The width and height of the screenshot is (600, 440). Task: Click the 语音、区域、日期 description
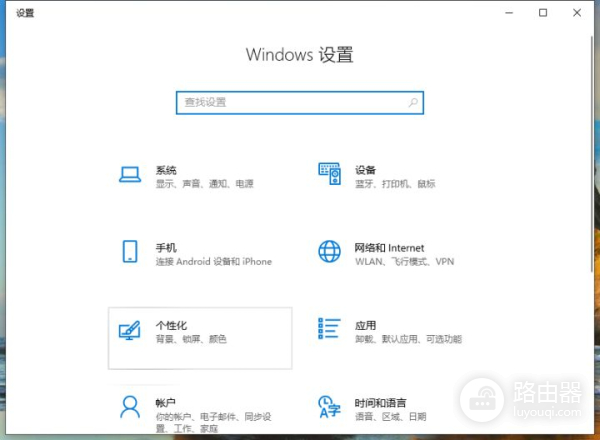coord(391,417)
